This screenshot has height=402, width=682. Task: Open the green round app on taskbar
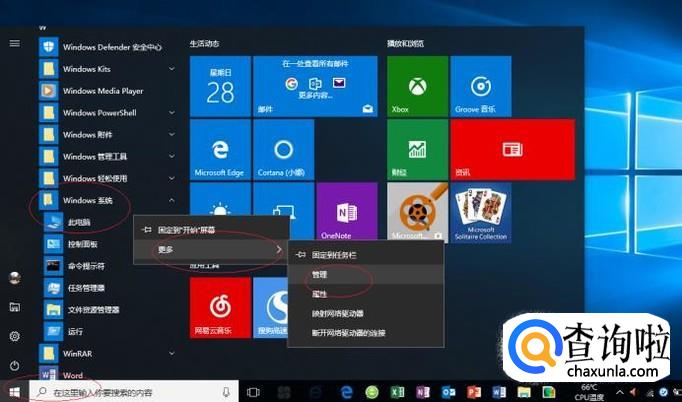pyautogui.click(x=372, y=392)
